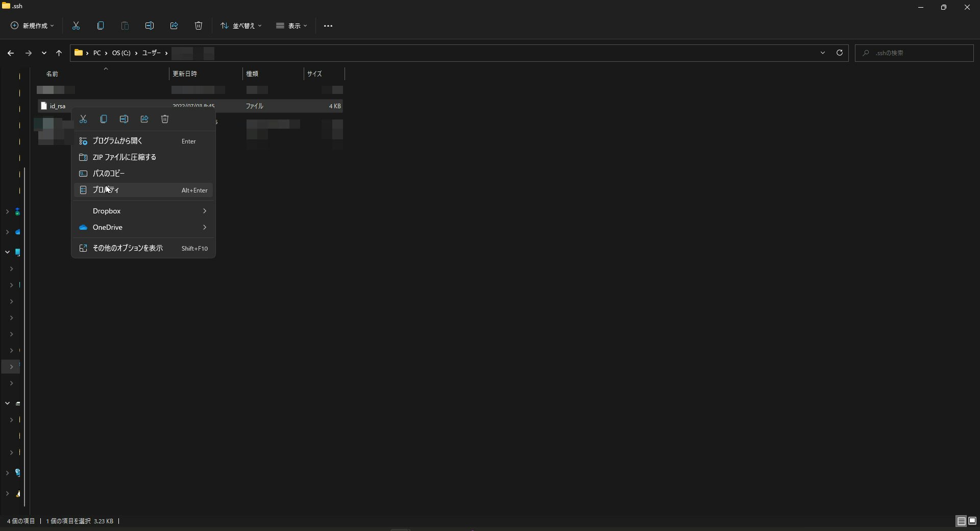
Task: Open the 並べ替え sort dropdown
Action: [241, 26]
